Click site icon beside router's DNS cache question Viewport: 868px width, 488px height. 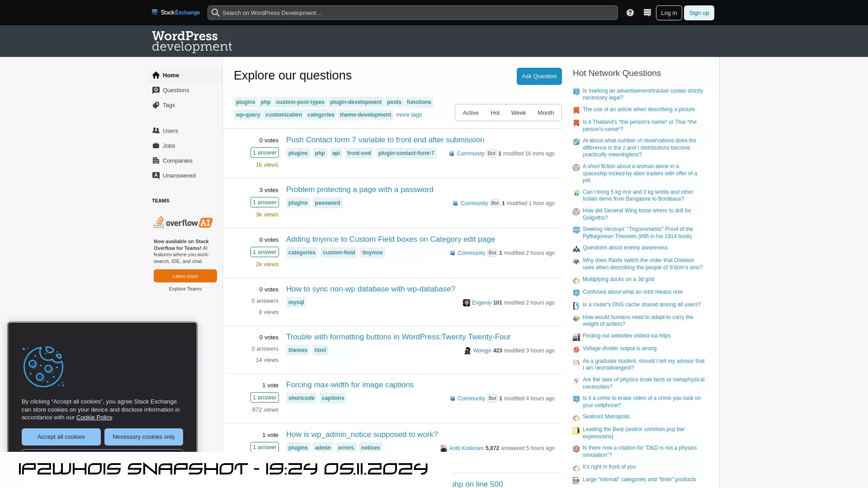576,306
